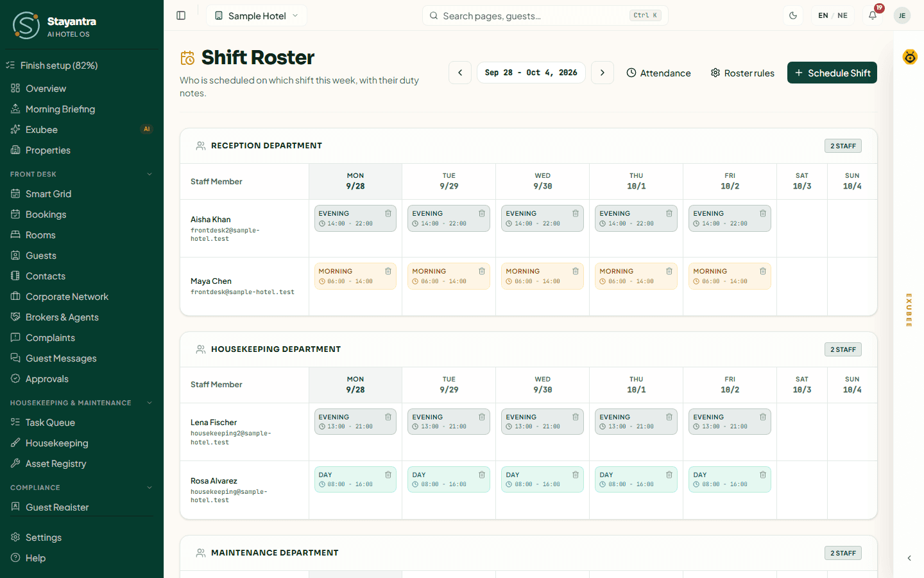Image resolution: width=924 pixels, height=578 pixels.
Task: Delete Rosa Alvarez's Friday day shift
Action: pyautogui.click(x=763, y=475)
